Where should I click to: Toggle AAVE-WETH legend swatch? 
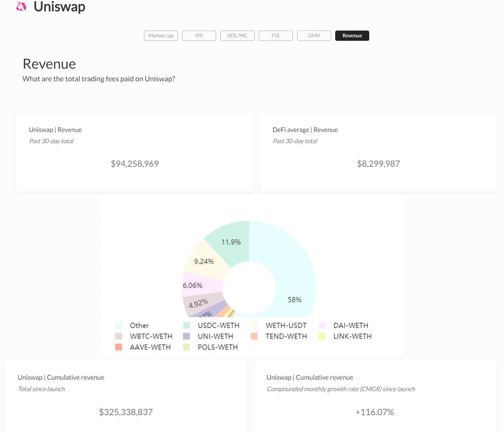pos(119,347)
